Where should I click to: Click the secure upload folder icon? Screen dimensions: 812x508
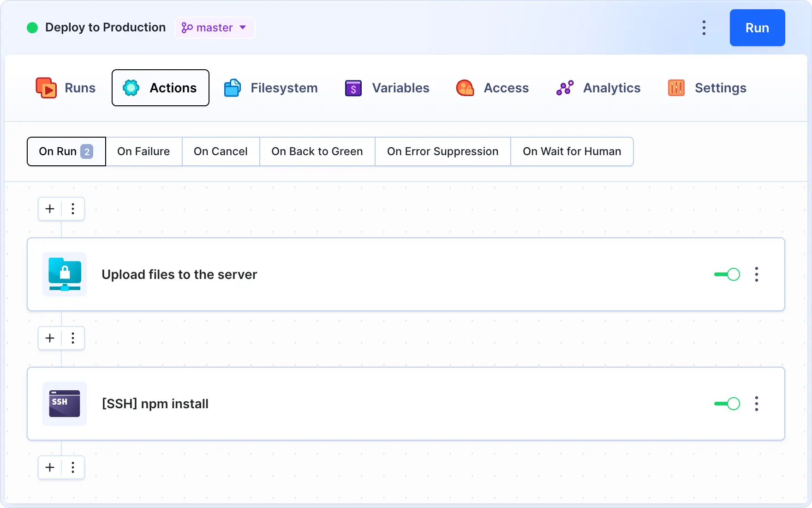tap(64, 274)
